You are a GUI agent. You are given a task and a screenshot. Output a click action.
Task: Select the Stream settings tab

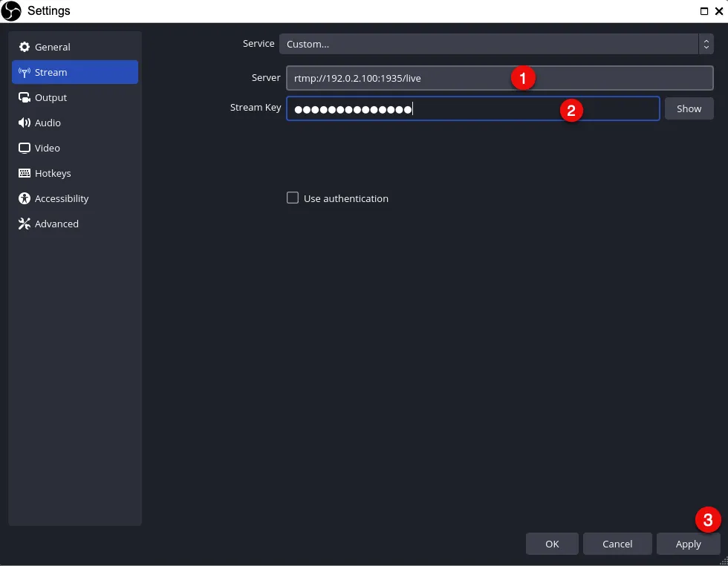click(x=75, y=72)
